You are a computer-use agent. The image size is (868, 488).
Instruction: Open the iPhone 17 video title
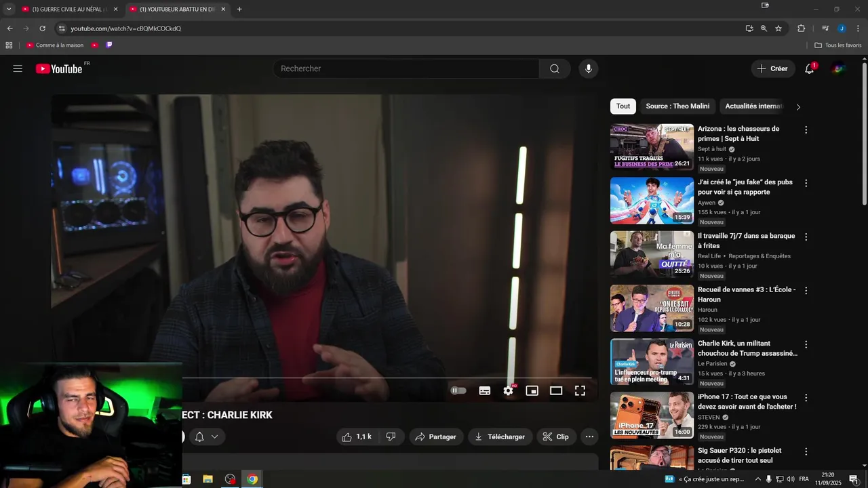click(747, 401)
